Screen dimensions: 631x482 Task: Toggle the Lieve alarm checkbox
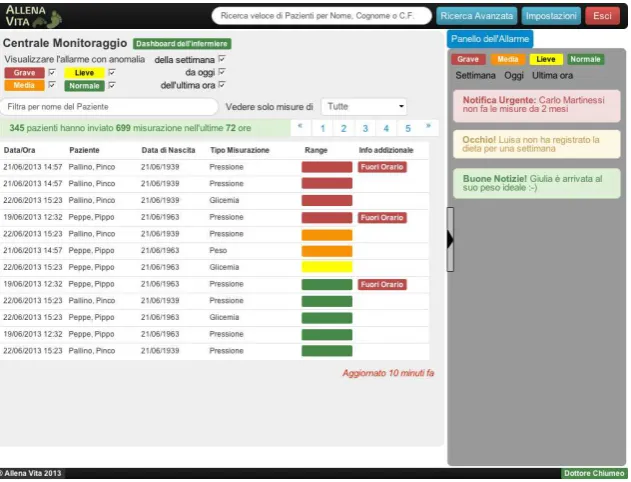click(x=112, y=72)
